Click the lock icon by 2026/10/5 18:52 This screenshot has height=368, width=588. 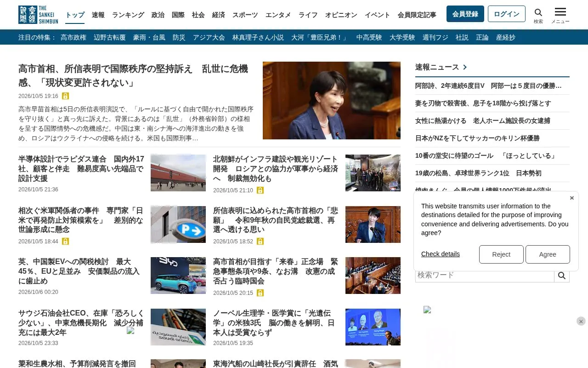click(x=260, y=241)
